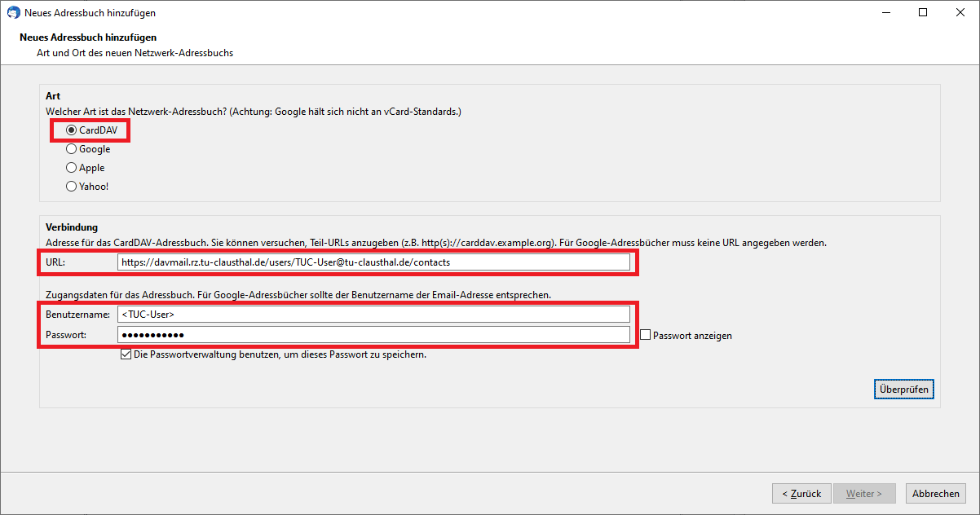The height and width of the screenshot is (515, 980).
Task: Pick the Yahoo! radio option
Action: (72, 187)
